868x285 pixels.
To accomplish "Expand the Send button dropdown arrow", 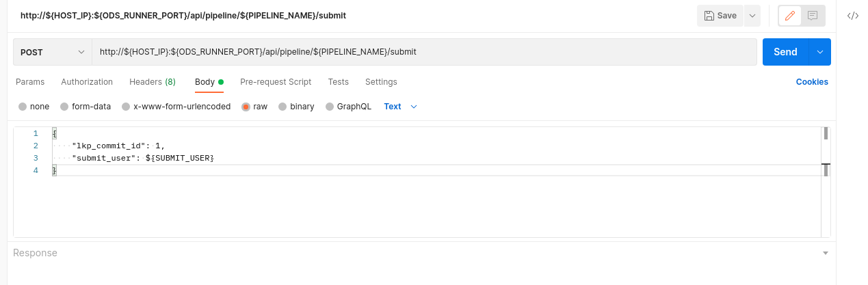I will click(x=820, y=52).
